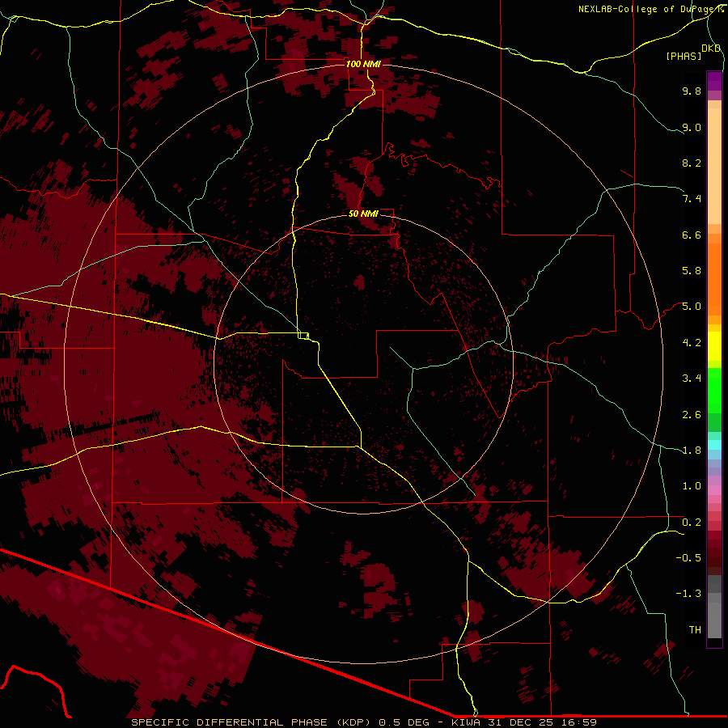Click the 1.0 scale label
The image size is (728, 728).
pyautogui.click(x=692, y=486)
